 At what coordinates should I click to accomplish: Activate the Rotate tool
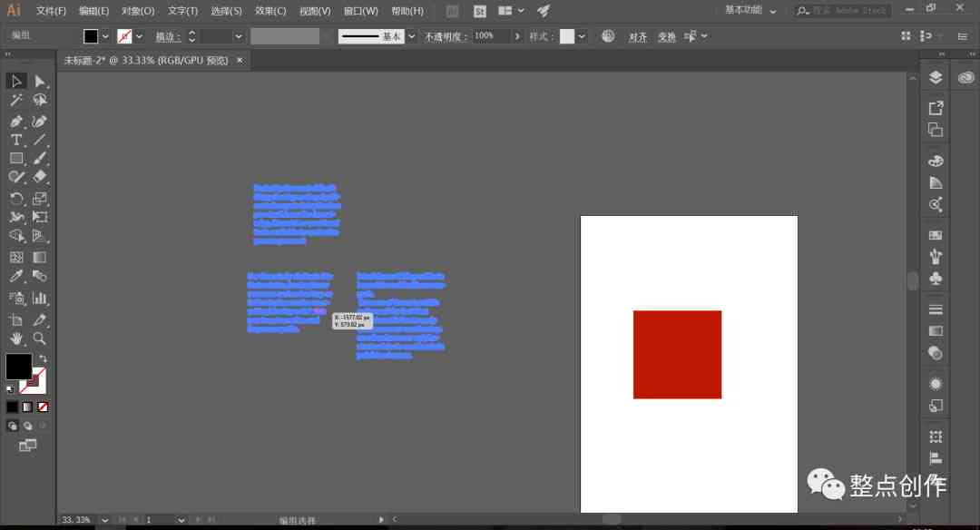[16, 199]
